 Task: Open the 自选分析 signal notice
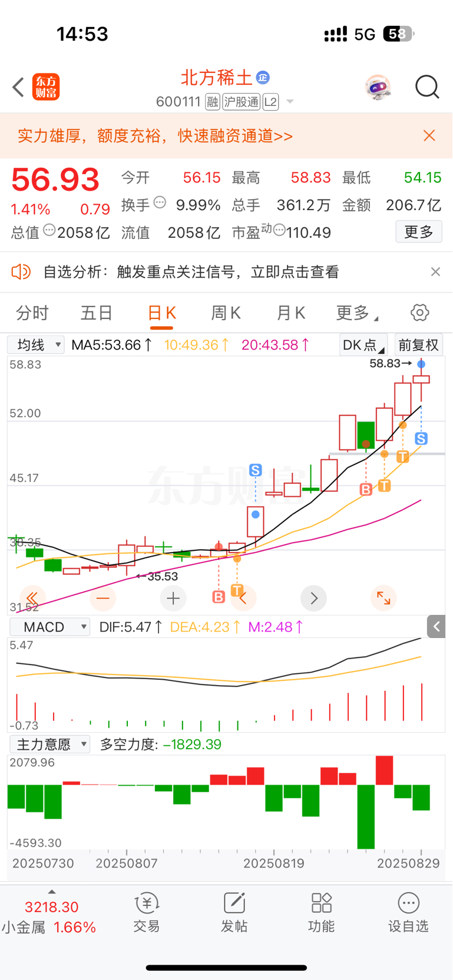coord(191,272)
